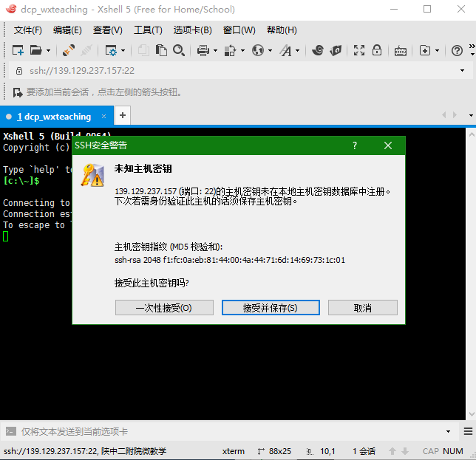
Task: Expand the file transfer dropdown arrow
Action: 242,51
